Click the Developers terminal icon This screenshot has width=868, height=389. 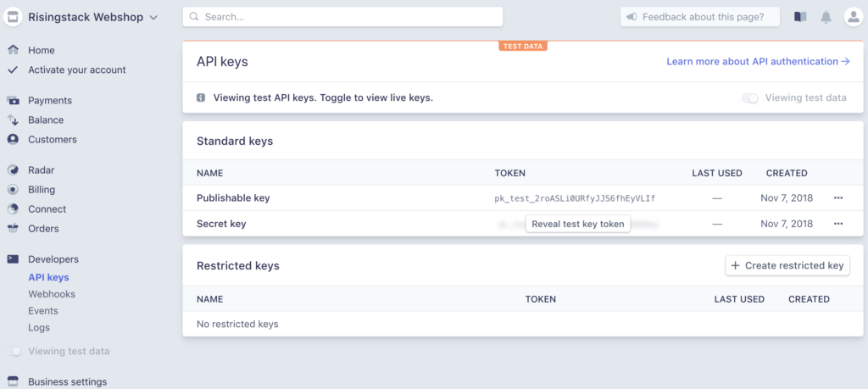tap(14, 259)
